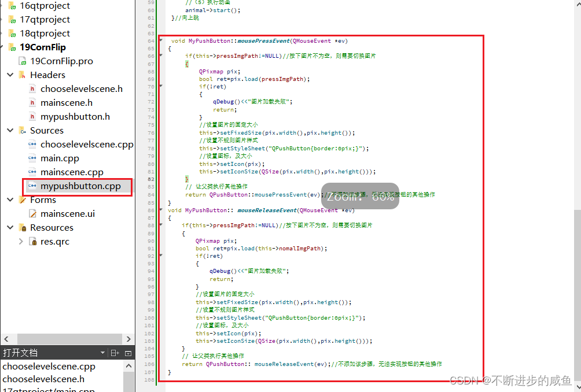Fold the if(!ret) block at line 70
Screen dimensions: 581x392
coord(161,86)
